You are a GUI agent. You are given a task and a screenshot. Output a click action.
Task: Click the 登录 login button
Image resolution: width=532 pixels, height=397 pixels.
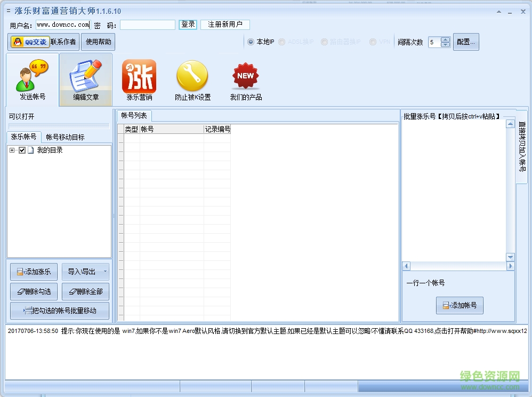tap(188, 24)
